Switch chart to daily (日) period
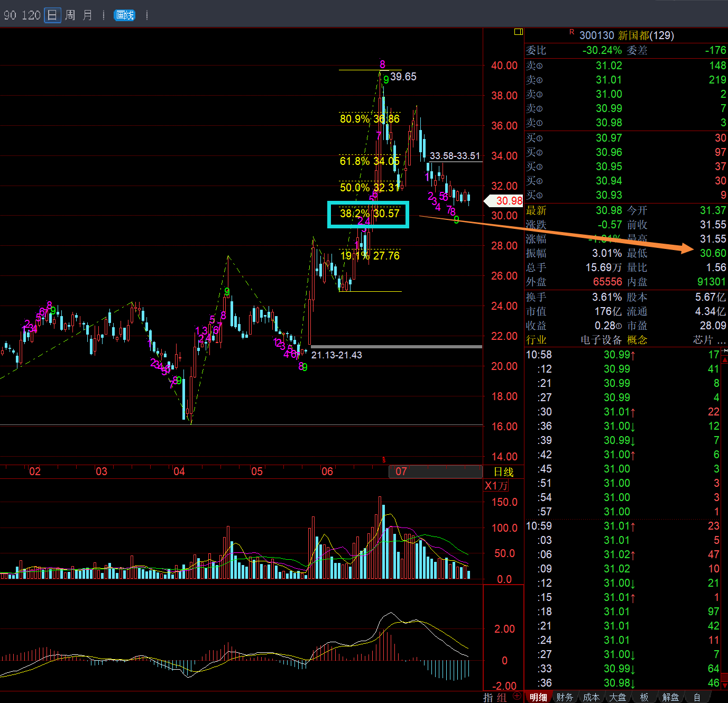 tap(52, 15)
